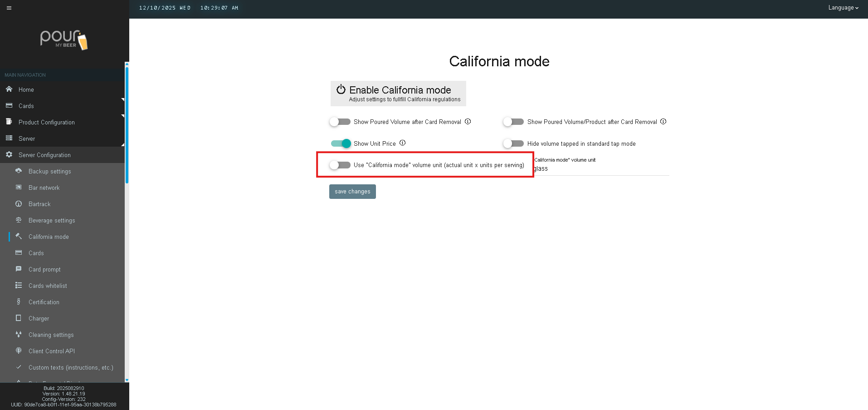Click the Home icon in the sidebar
868x410 pixels.
[x=9, y=89]
